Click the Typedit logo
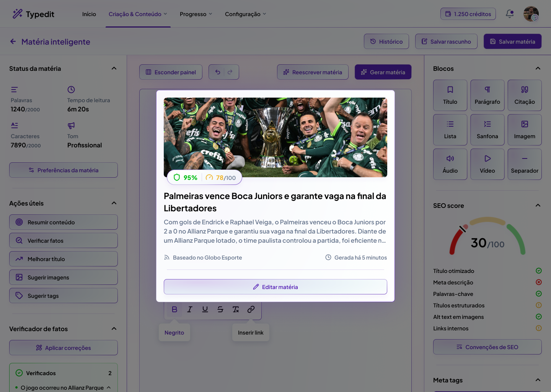The height and width of the screenshot is (392, 551). click(33, 14)
